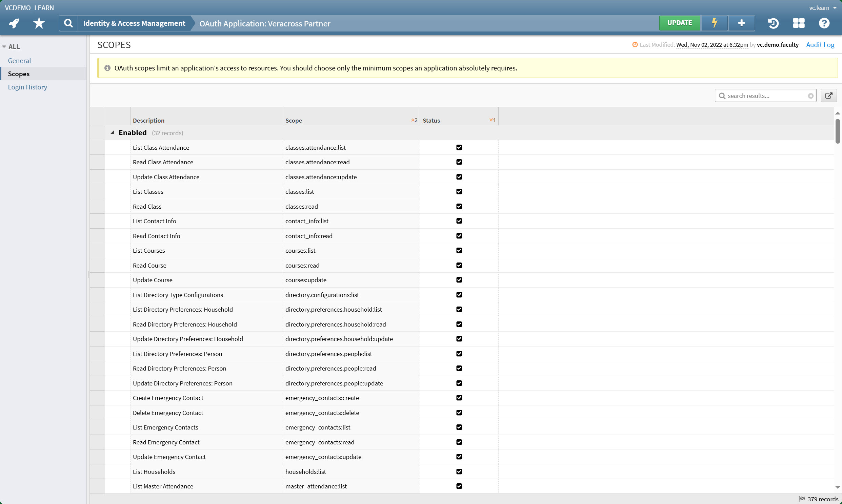The height and width of the screenshot is (504, 842).
Task: Click the help question mark icon
Action: [825, 23]
